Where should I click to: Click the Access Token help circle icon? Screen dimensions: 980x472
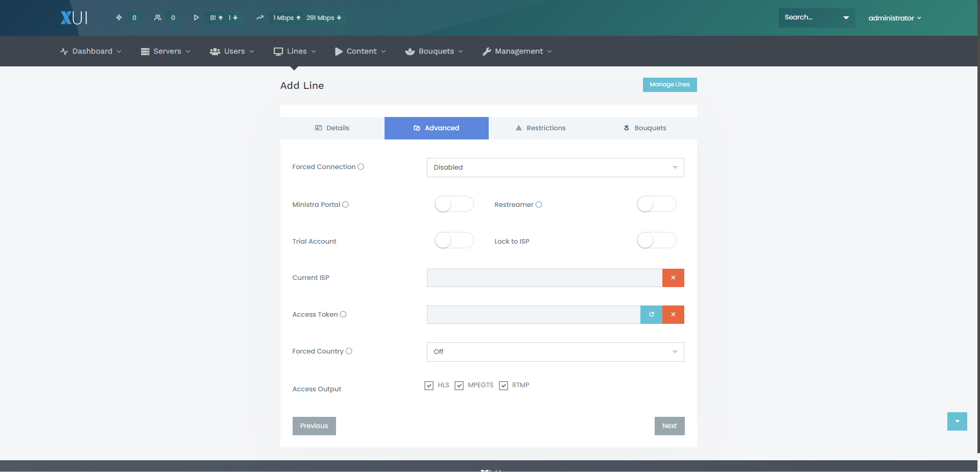click(343, 314)
